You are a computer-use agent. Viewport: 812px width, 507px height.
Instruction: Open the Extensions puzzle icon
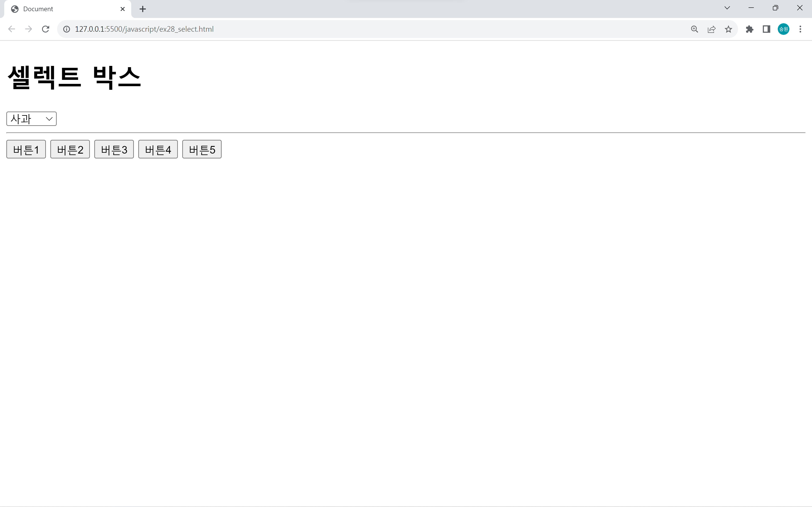coord(749,29)
